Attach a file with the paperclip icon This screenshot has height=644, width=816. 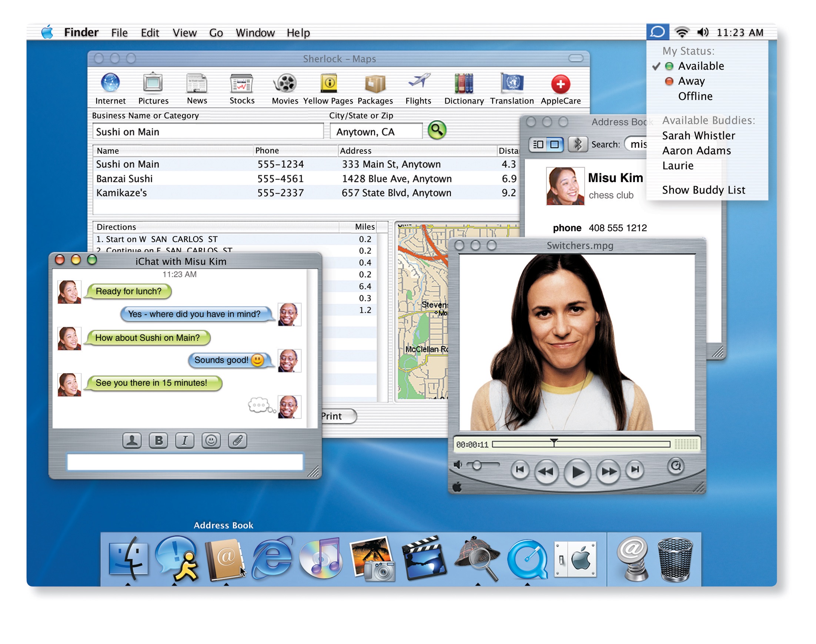pyautogui.click(x=237, y=440)
